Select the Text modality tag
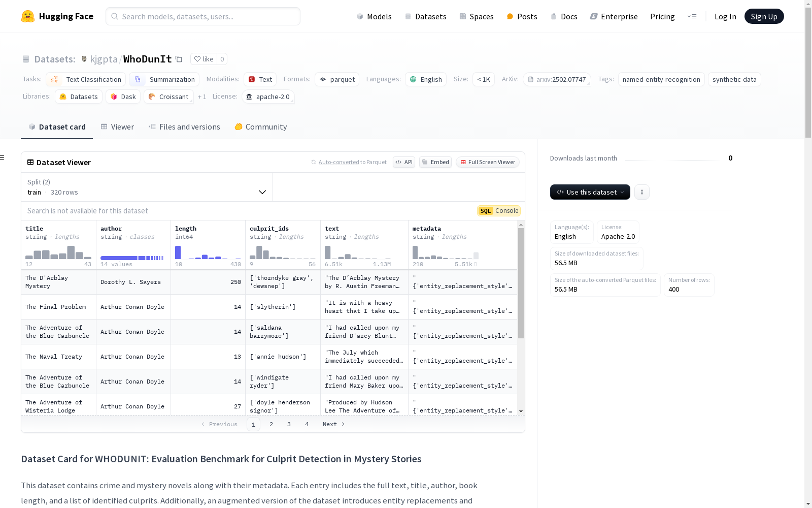The height and width of the screenshot is (508, 812). click(x=260, y=79)
